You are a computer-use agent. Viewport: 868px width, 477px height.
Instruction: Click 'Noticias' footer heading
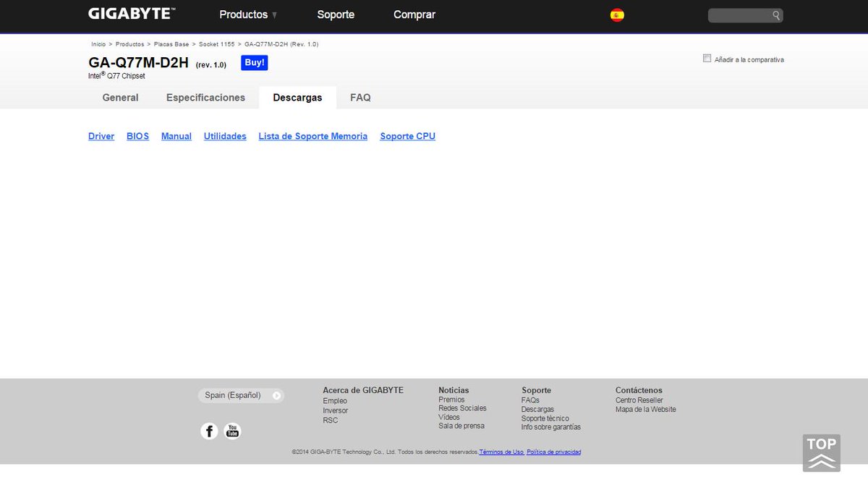[454, 390]
